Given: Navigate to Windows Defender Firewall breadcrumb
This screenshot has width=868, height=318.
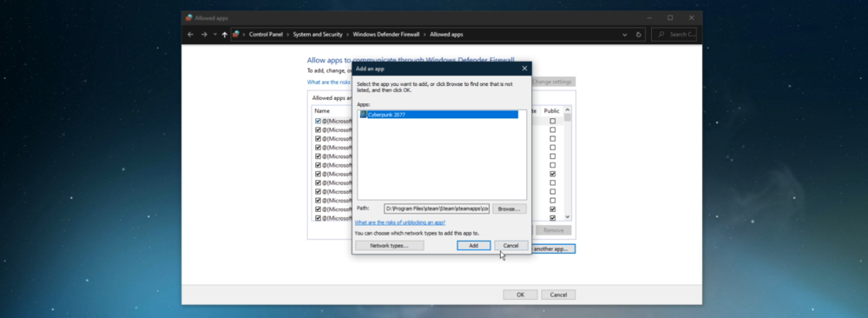Looking at the screenshot, I should click(386, 35).
